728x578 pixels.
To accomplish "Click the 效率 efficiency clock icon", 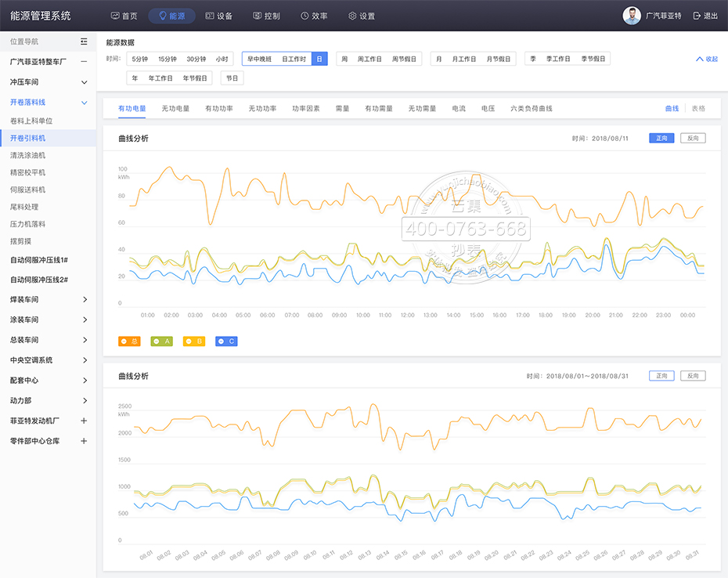I will pyautogui.click(x=305, y=16).
